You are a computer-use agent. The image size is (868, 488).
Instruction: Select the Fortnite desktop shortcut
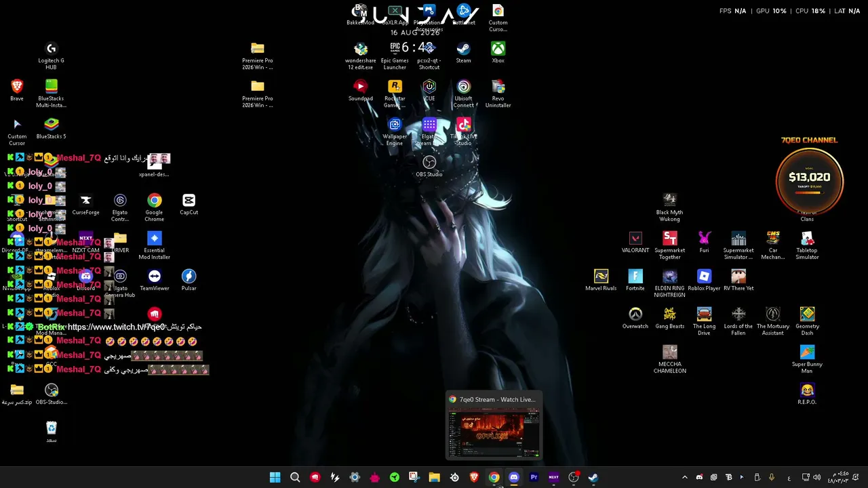pos(635,280)
